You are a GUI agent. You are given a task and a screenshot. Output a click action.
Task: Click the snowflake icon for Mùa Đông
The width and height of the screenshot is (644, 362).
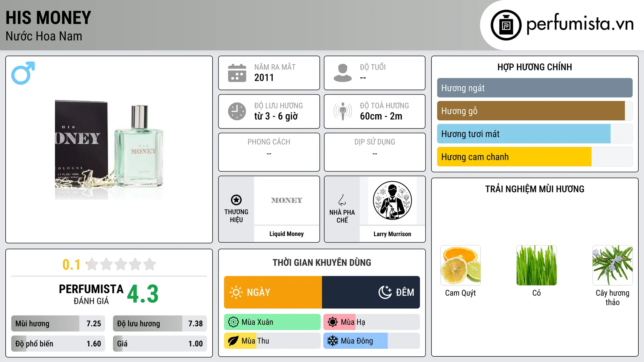click(x=333, y=341)
